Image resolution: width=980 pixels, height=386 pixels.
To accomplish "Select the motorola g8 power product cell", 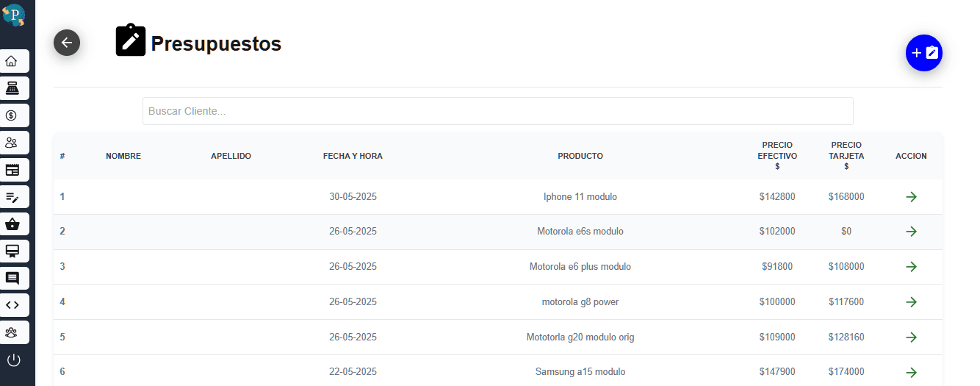I will click(x=580, y=302).
